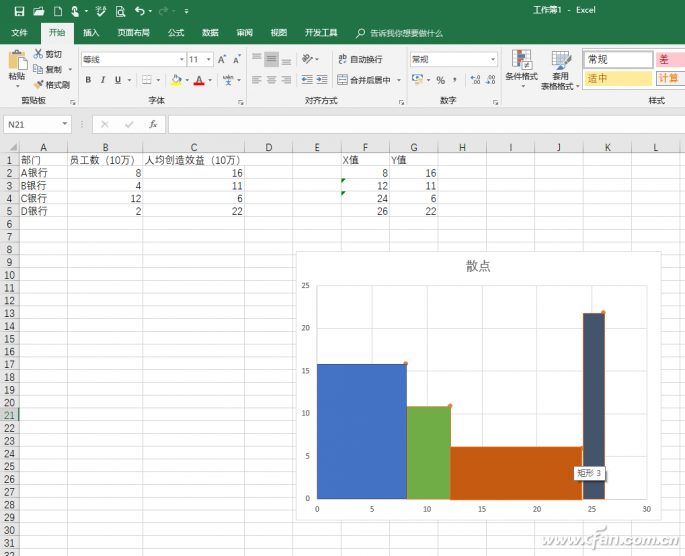Expand the Name Box dropdown arrow
Screen dimensions: 685x556
click(65, 124)
